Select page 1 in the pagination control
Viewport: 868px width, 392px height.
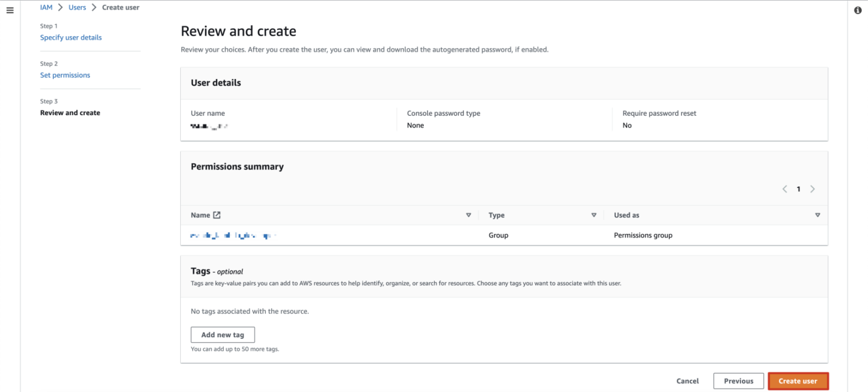[x=798, y=189]
